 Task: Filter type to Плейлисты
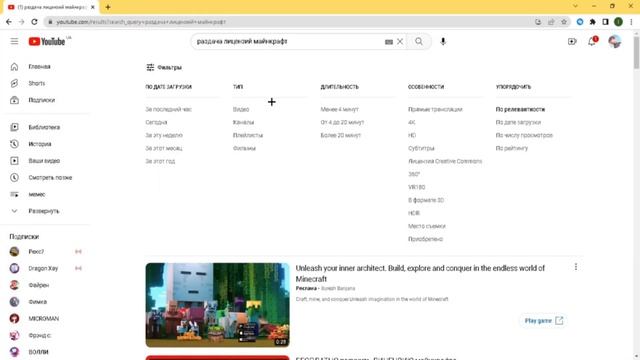point(248,136)
